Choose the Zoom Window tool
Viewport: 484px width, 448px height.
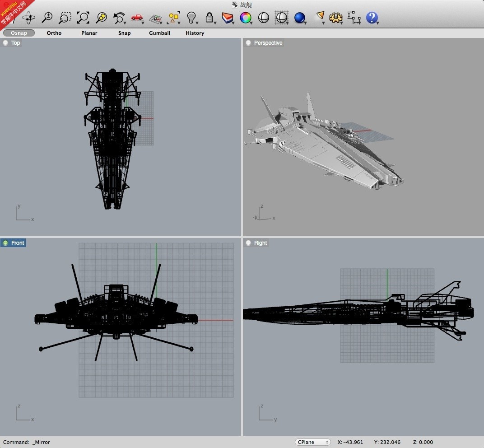click(65, 18)
